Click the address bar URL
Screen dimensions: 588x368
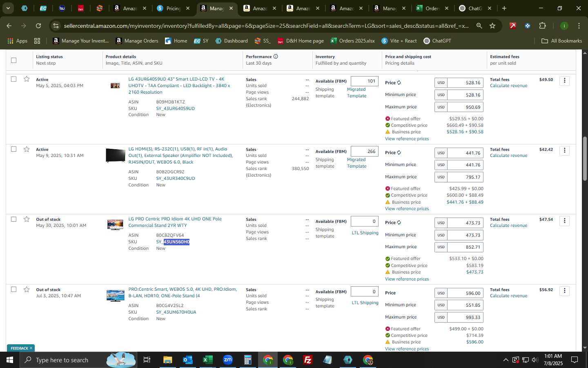pos(266,26)
